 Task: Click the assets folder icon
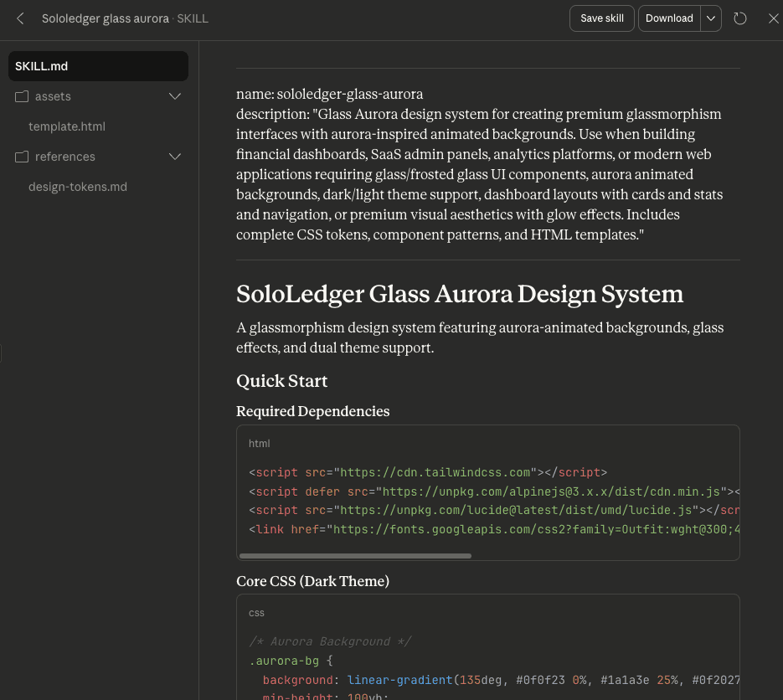click(22, 96)
